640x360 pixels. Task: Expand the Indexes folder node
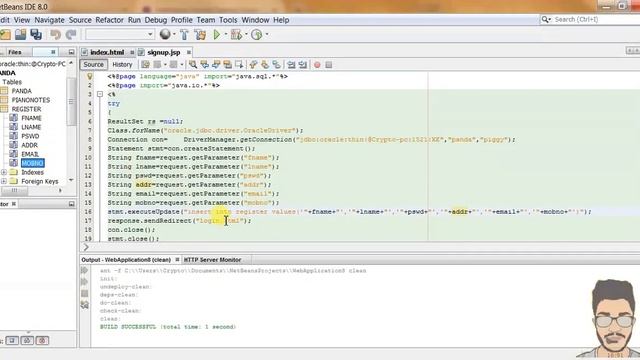(x=4, y=172)
